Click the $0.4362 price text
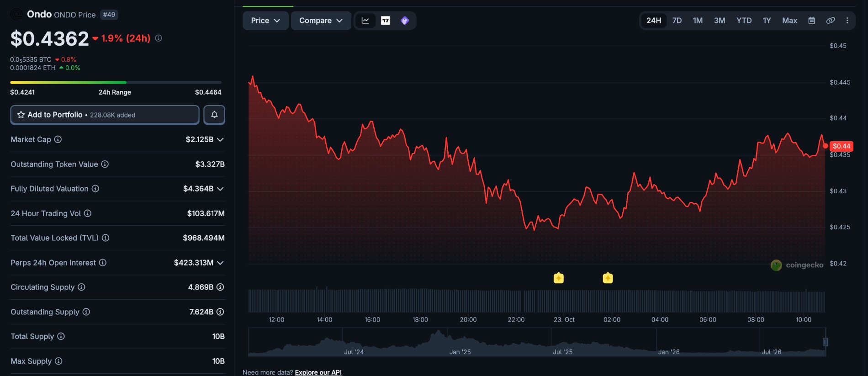 pos(50,39)
